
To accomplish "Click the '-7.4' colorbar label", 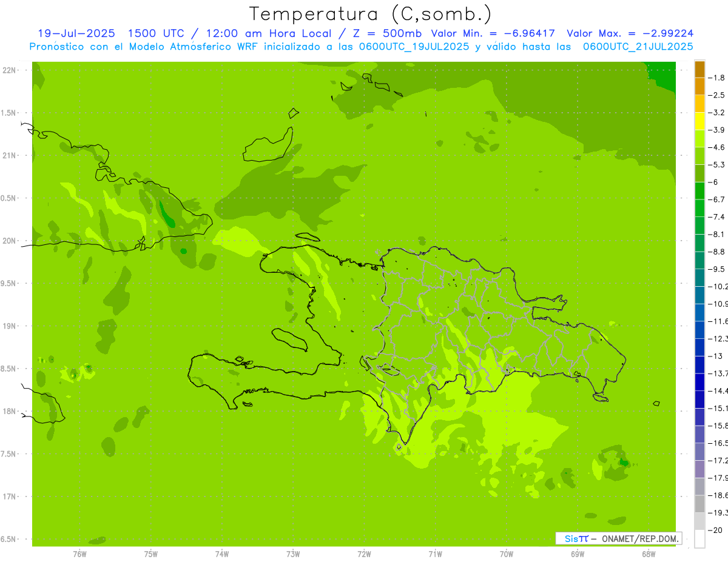I will [717, 217].
